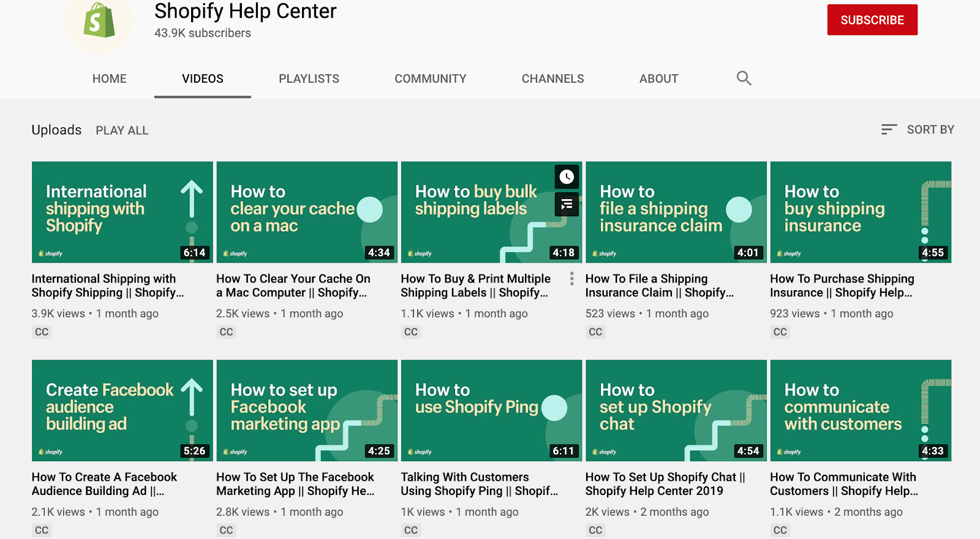Viewport: 980px width, 539px height.
Task: Open How To Clear Your Cache title
Action: pyautogui.click(x=293, y=285)
